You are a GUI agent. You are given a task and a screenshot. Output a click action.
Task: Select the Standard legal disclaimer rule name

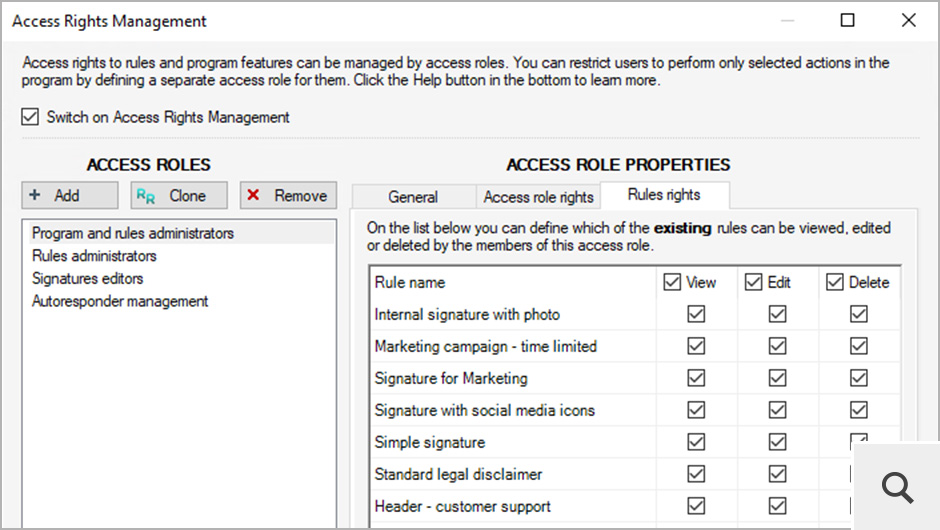[458, 474]
